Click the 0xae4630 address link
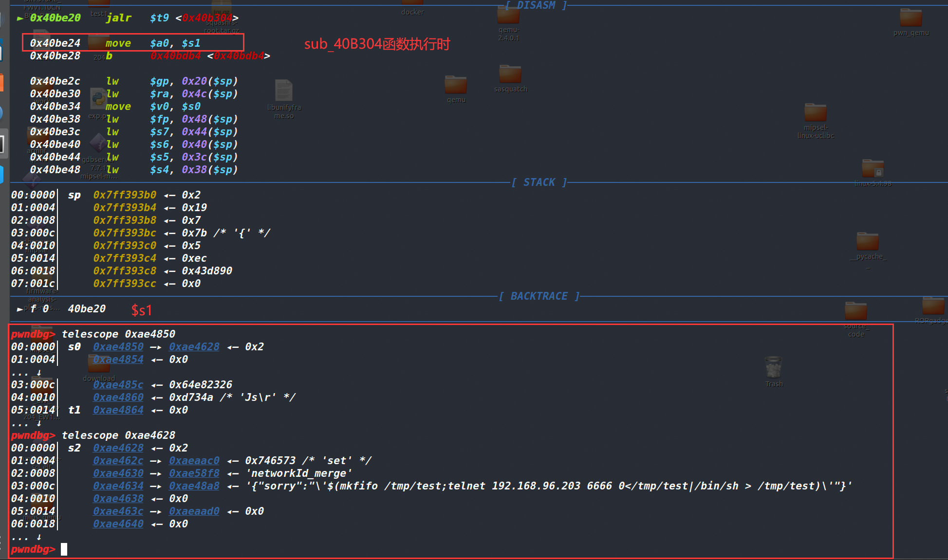948x560 pixels. point(118,473)
